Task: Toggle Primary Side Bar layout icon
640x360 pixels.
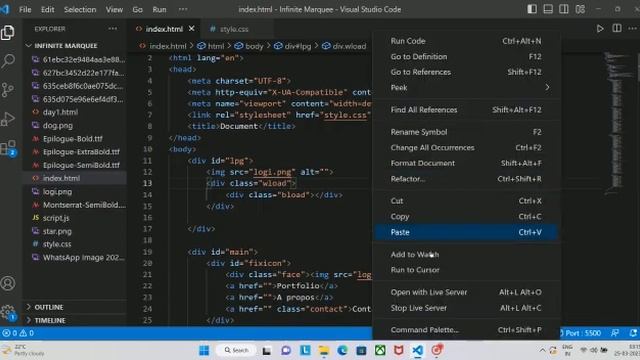Action: [x=532, y=9]
